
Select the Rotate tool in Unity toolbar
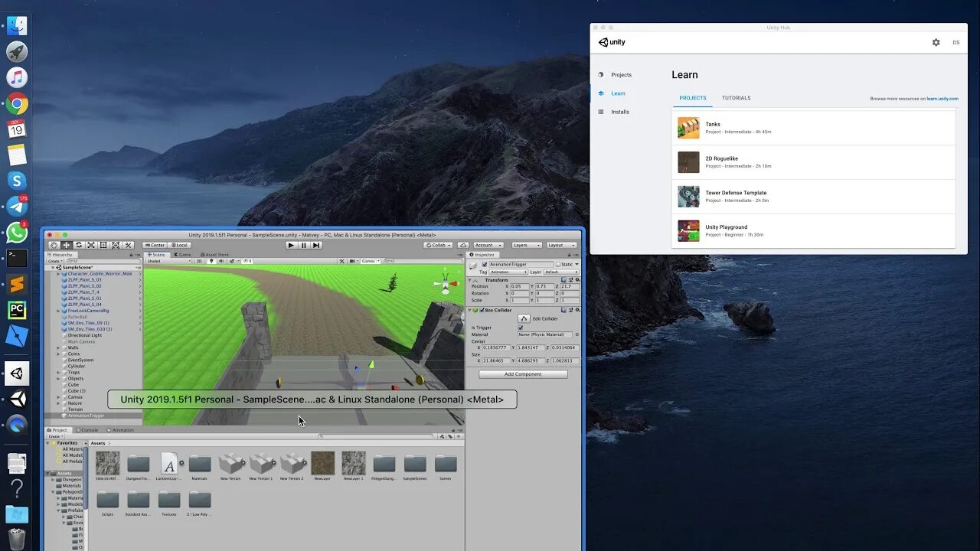click(x=79, y=245)
